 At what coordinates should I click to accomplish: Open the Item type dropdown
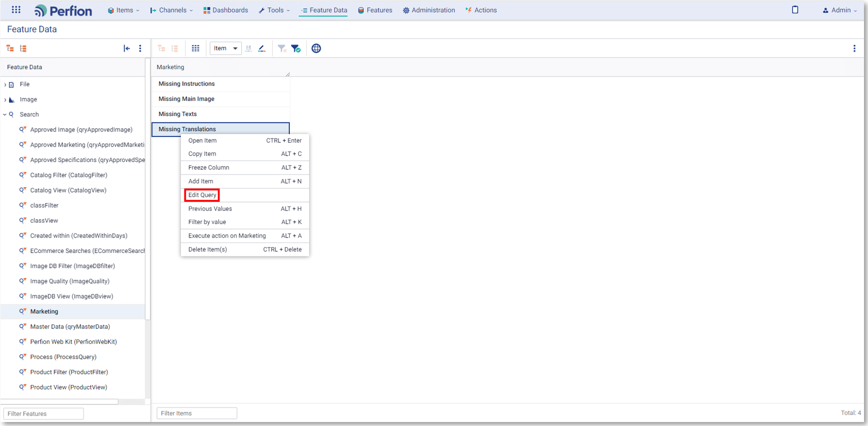pos(226,48)
